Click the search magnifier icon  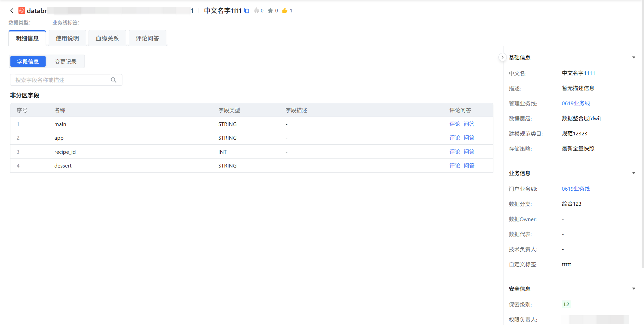point(114,80)
